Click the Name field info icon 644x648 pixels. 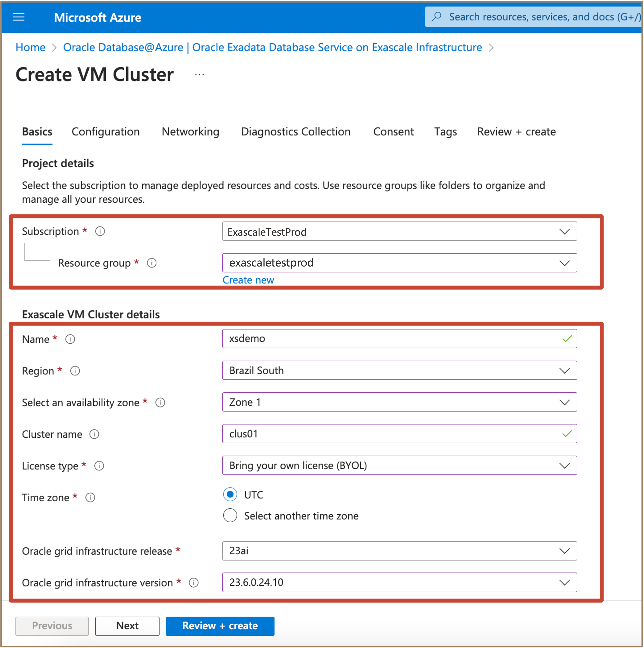[x=70, y=339]
